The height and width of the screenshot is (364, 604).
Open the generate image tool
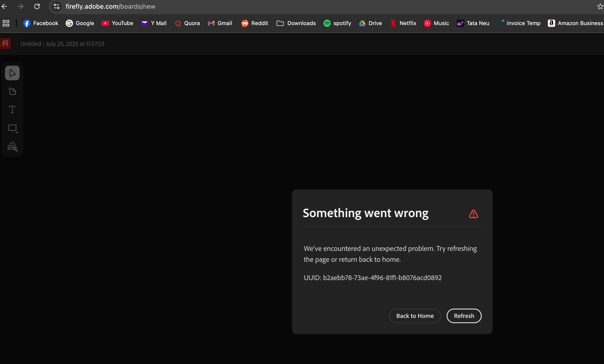(12, 146)
